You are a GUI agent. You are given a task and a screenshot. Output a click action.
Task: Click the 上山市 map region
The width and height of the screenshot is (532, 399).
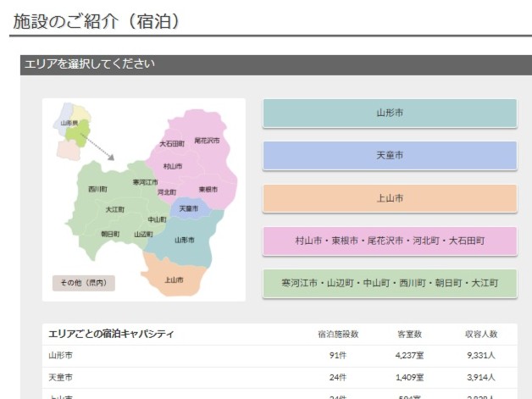coord(173,280)
